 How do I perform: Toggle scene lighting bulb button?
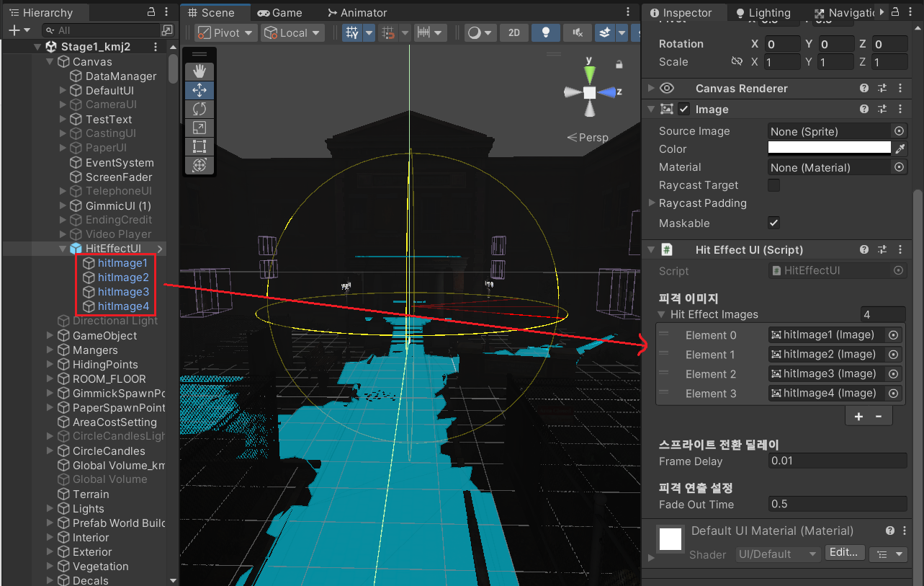coord(546,33)
